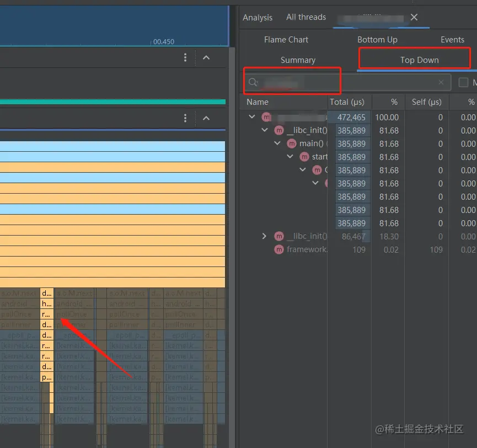Expand the second __libc_init() node at 18.30%
Viewport: 477px width, 448px height.
click(x=264, y=236)
